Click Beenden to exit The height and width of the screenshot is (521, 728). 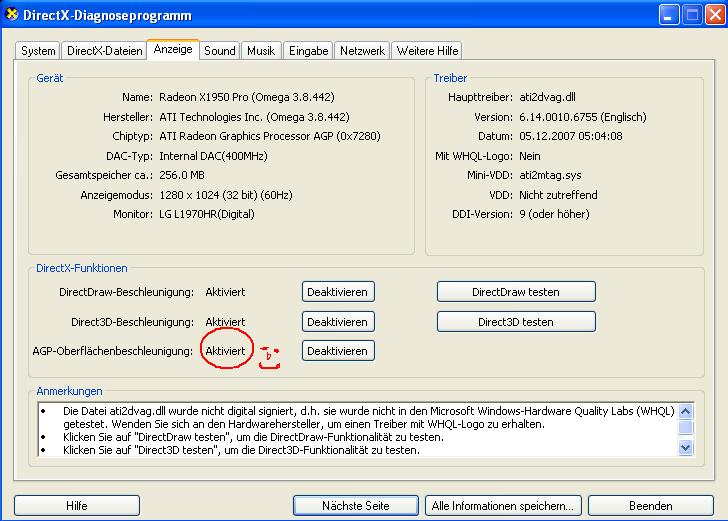click(650, 505)
